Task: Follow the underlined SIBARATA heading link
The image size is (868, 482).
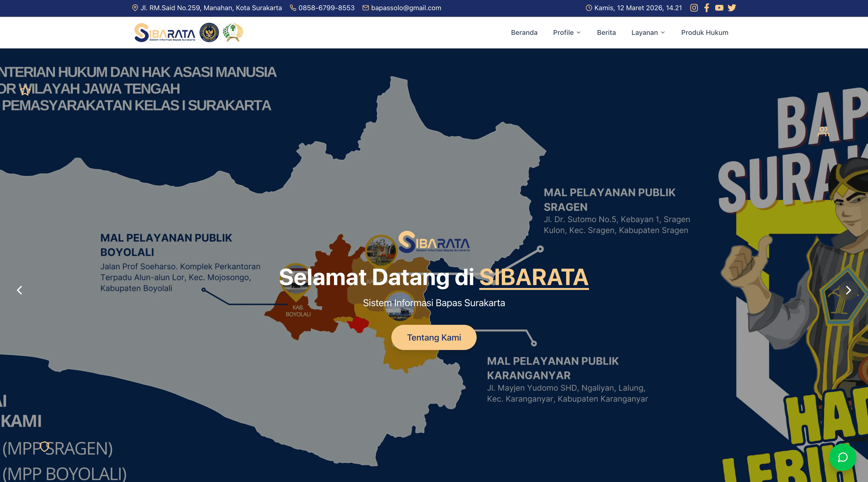Action: point(534,277)
